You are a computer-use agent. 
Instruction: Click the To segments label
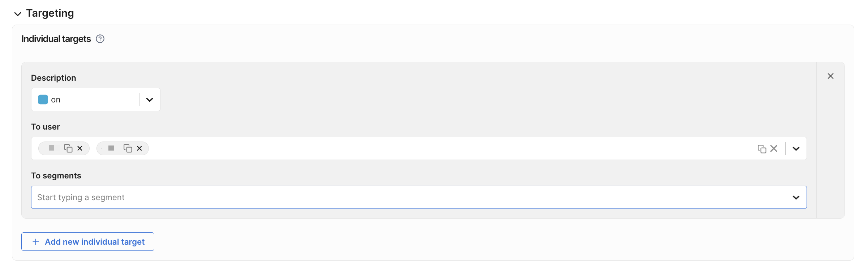pyautogui.click(x=56, y=176)
